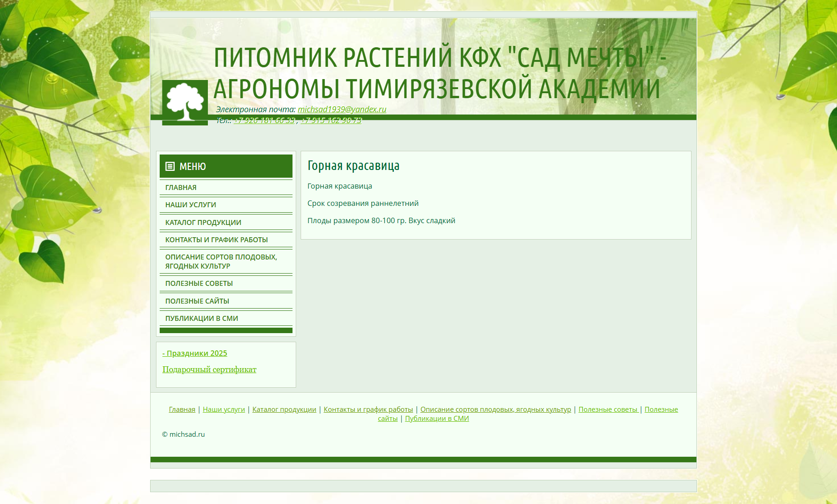This screenshot has width=837, height=504.
Task: Click the michsad1939@yandex.ru email link
Action: pos(342,109)
